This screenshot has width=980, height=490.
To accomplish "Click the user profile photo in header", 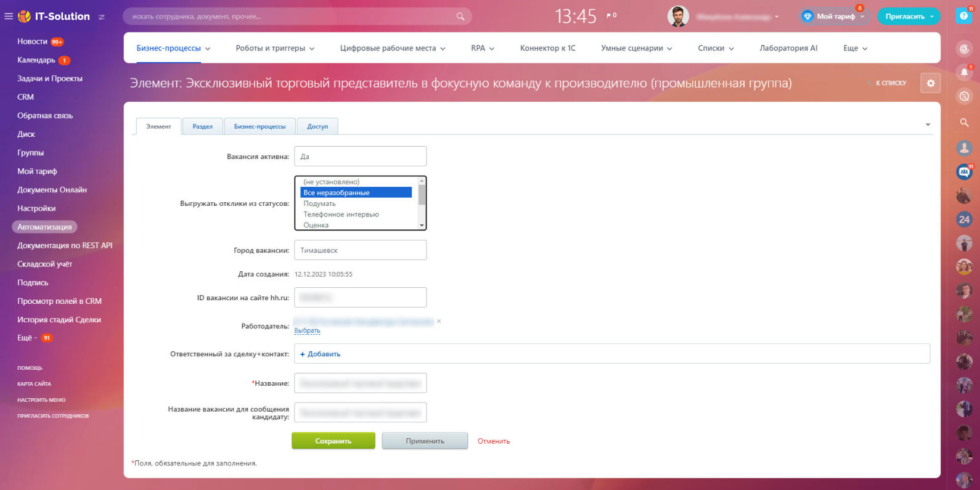I will pos(678,17).
